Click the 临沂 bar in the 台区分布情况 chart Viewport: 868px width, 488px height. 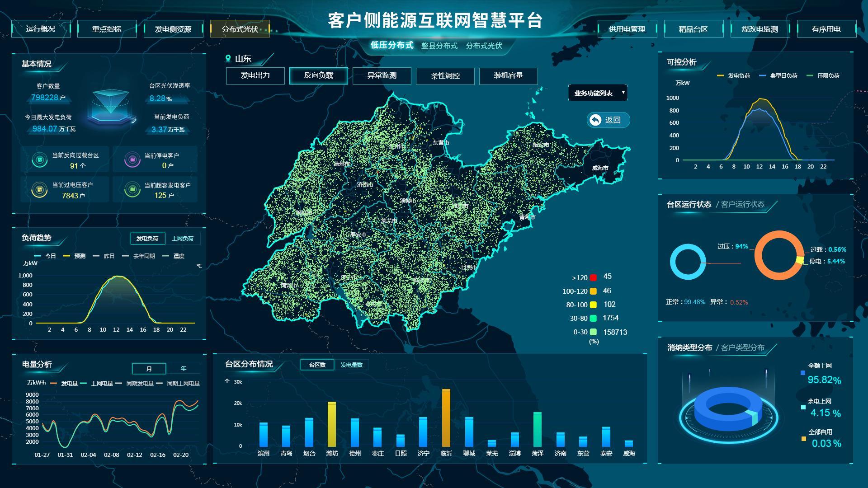click(446, 418)
